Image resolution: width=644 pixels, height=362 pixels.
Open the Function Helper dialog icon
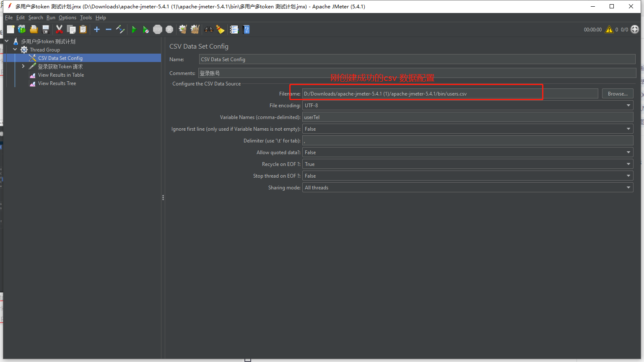coord(234,29)
